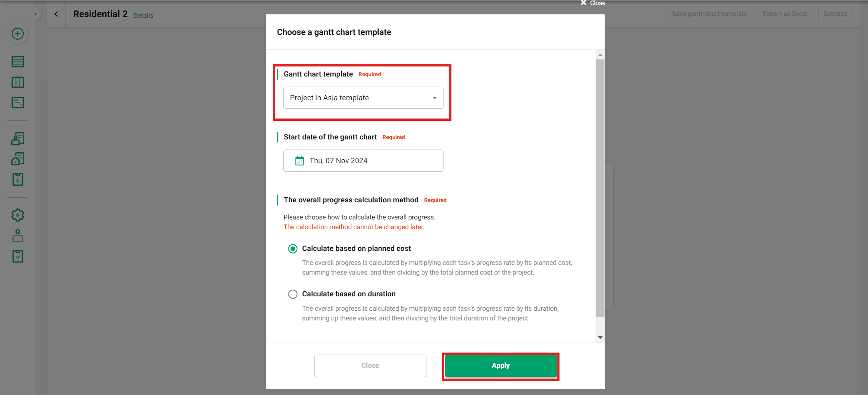868x395 pixels.
Task: Open the gantt chart sidebar icon
Action: click(17, 103)
